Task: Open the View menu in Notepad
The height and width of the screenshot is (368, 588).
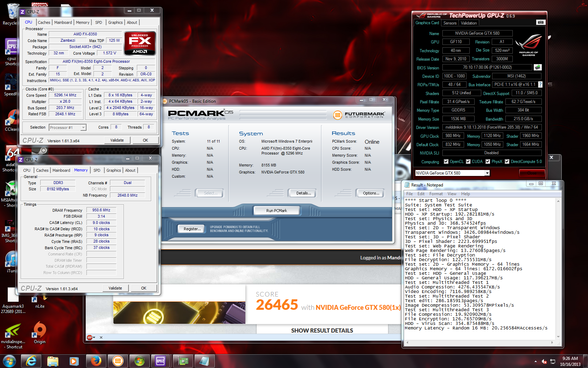Action: tap(452, 194)
